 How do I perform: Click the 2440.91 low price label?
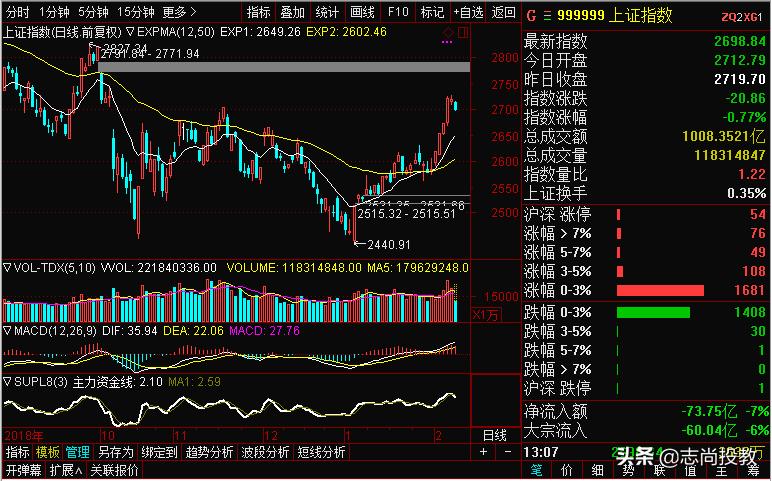click(389, 244)
